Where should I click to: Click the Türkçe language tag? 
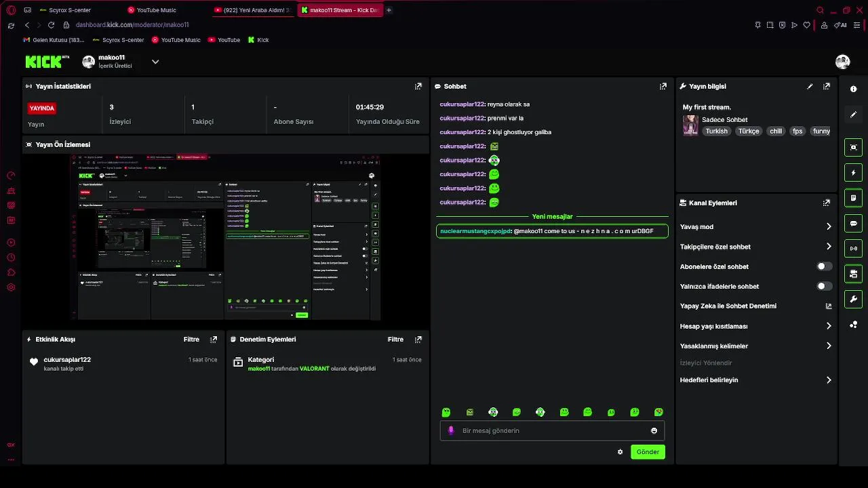(749, 131)
